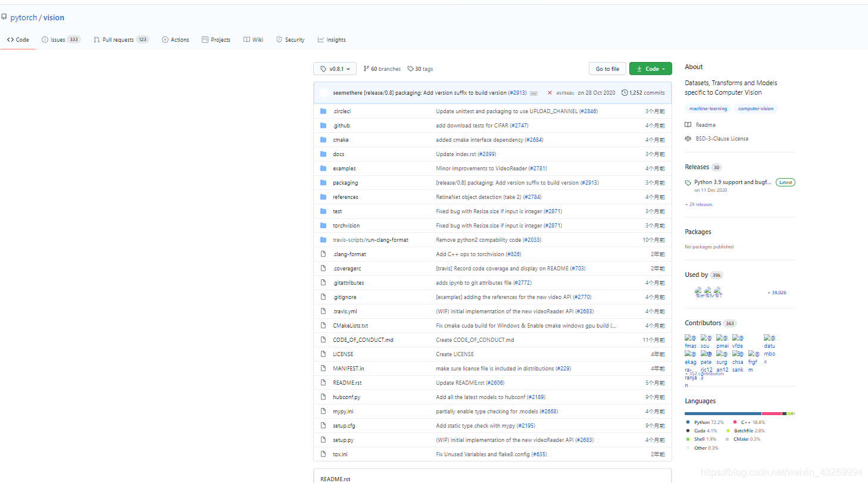Select the computer-vision topic tag
The width and height of the screenshot is (868, 483).
point(756,109)
